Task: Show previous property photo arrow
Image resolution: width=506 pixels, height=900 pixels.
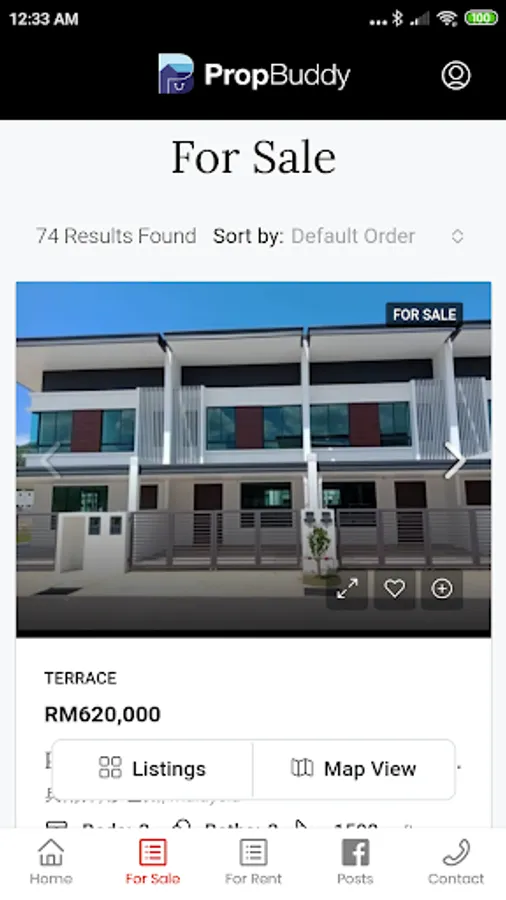Action: coord(50,459)
